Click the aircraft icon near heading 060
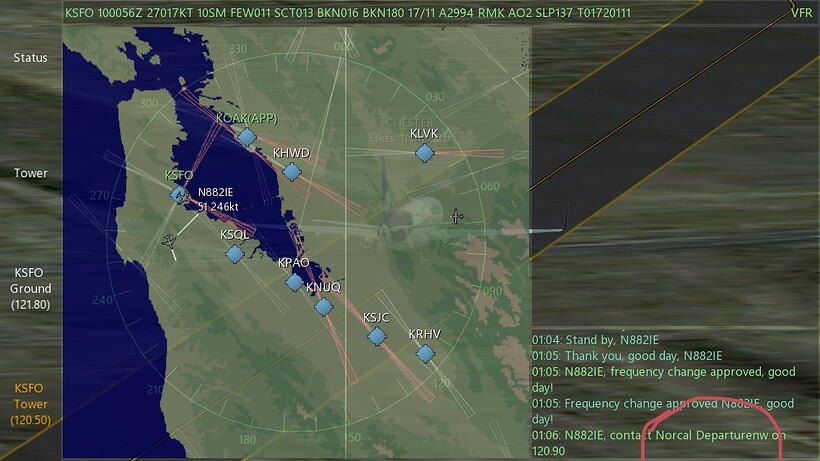820x461 pixels. coord(457,216)
